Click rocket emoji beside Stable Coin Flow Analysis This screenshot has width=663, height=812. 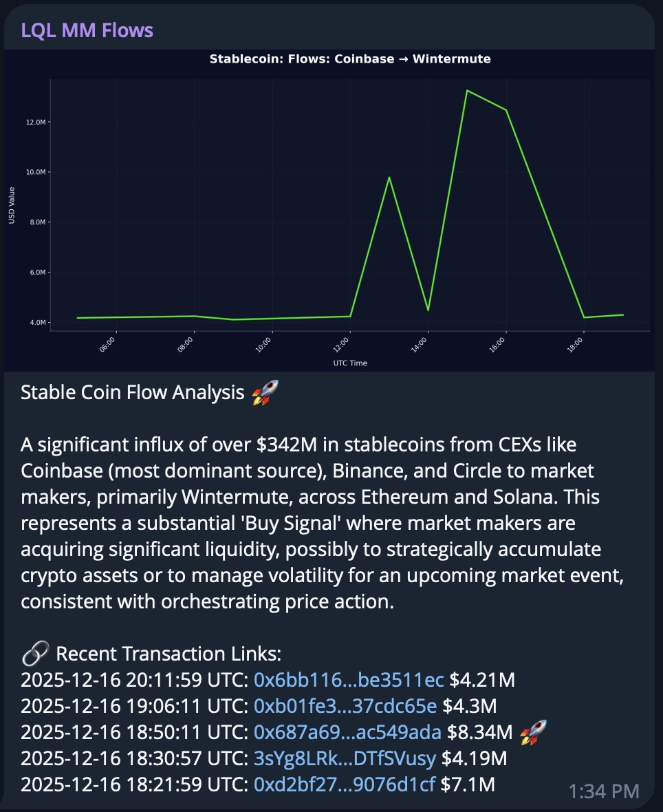(x=265, y=394)
